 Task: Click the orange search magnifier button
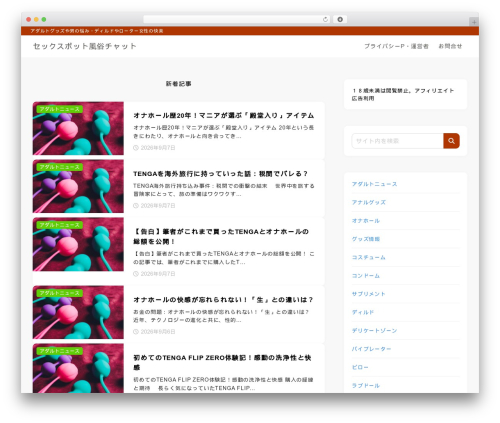pos(451,141)
